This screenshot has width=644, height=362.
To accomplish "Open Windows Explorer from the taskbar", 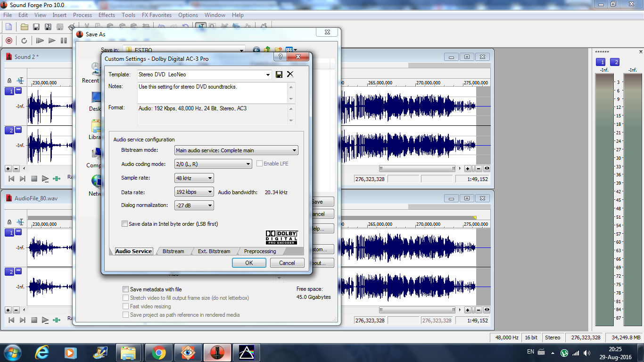I will pyautogui.click(x=129, y=352).
